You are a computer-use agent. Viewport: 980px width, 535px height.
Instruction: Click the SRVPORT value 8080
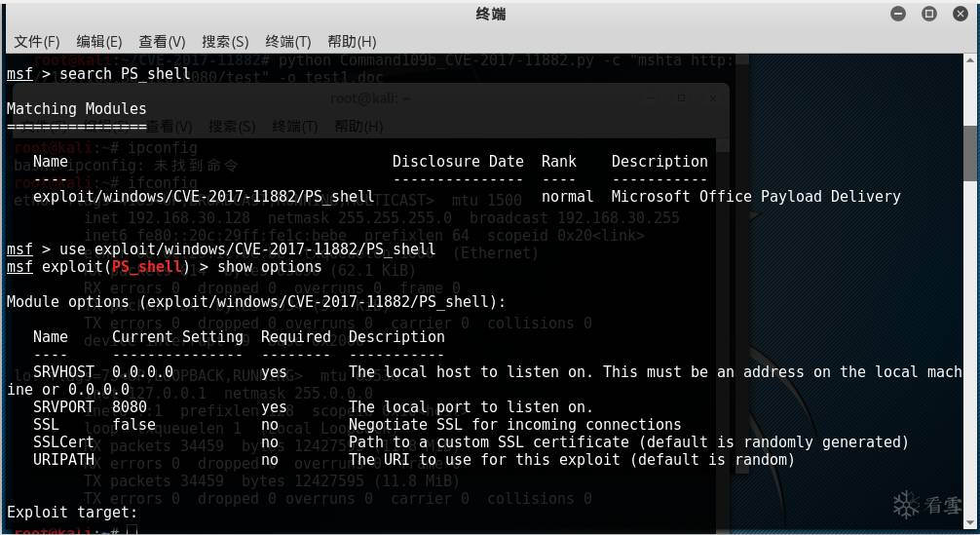click(x=130, y=406)
